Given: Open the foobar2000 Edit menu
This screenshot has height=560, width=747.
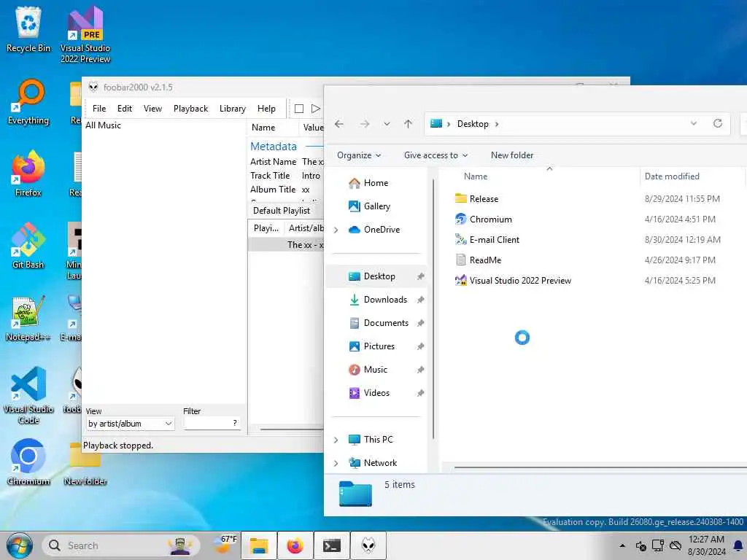Looking at the screenshot, I should pyautogui.click(x=125, y=109).
